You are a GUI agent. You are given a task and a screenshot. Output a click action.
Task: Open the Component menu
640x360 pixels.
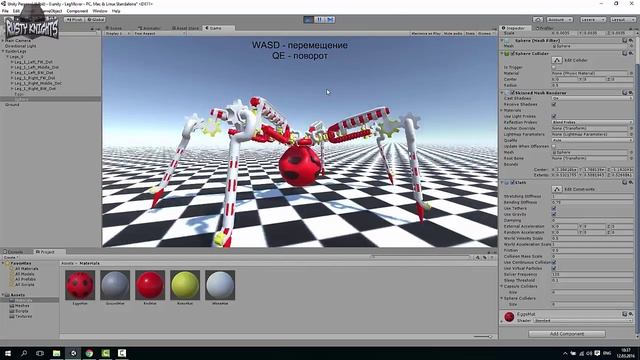tap(77, 11)
